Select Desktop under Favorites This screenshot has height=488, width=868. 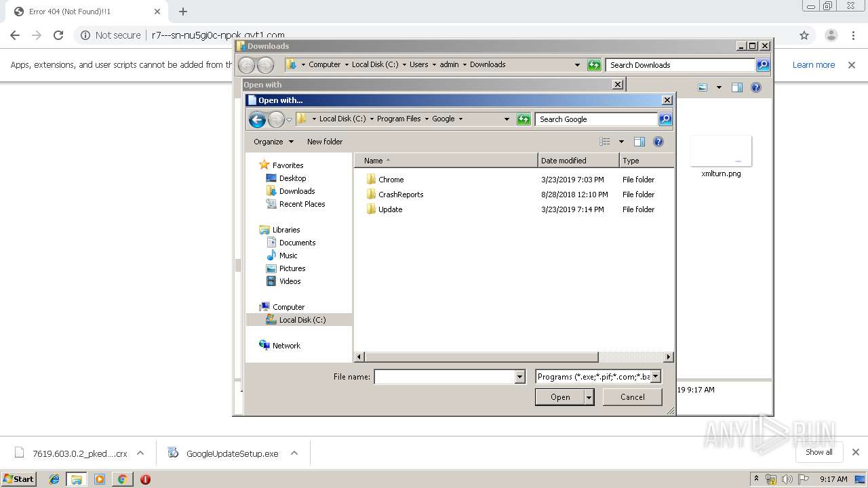point(292,178)
